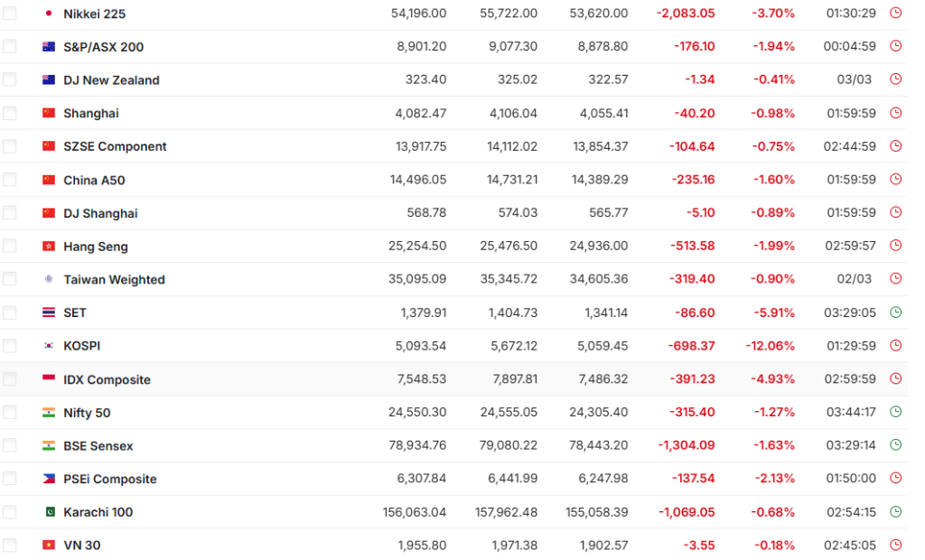Tick the checkbox for Nikkei 225
The image size is (925, 560).
point(10,14)
